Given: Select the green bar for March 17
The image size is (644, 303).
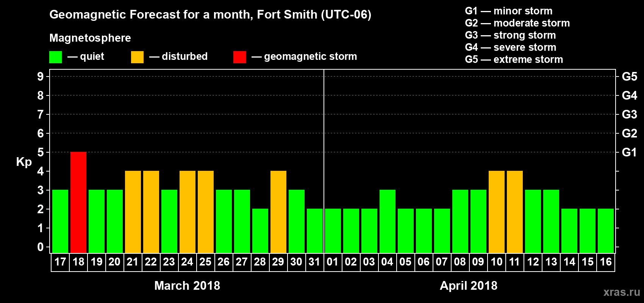Looking at the screenshot, I should [60, 221].
